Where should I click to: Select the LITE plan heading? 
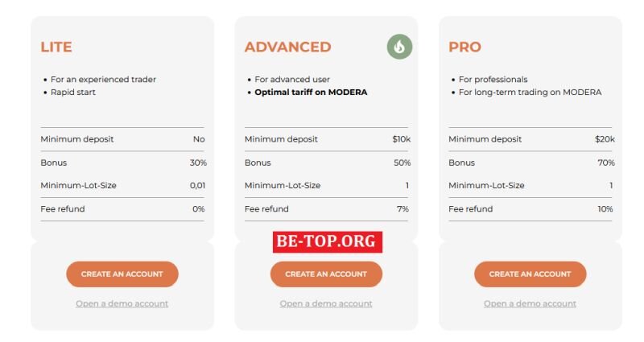click(56, 47)
